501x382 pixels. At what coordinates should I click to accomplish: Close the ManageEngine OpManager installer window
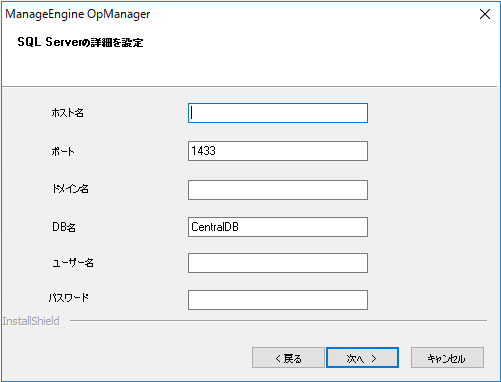tap(485, 14)
